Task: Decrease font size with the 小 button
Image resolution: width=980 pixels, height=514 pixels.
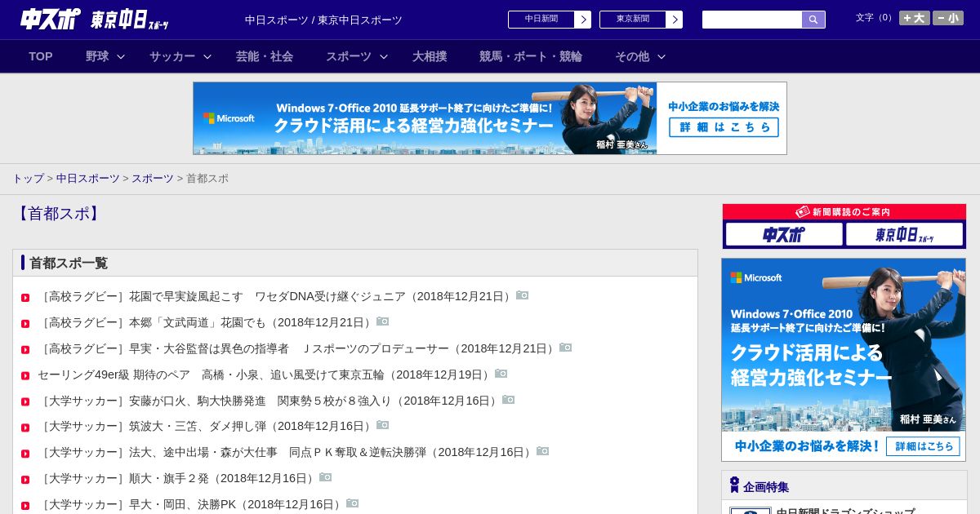Action: pos(948,18)
